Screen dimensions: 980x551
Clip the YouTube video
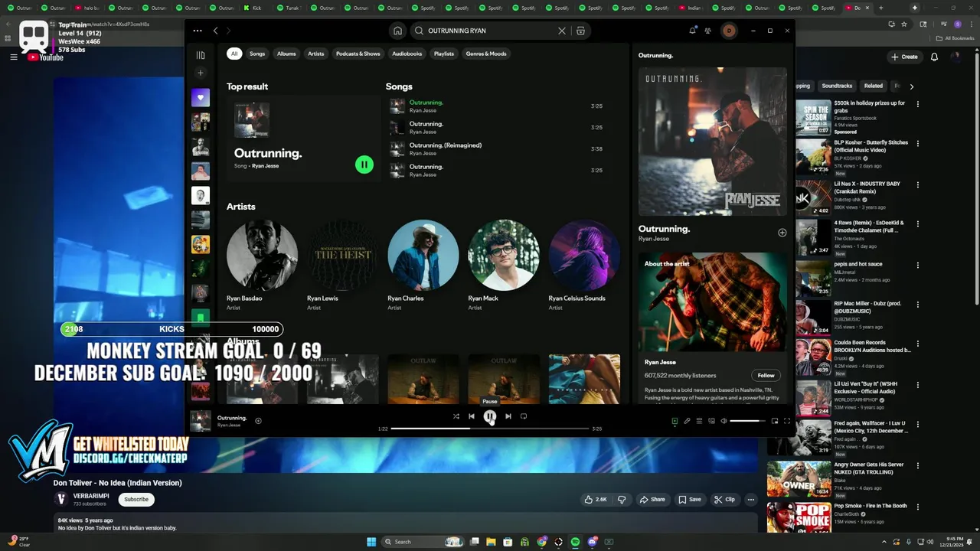pos(724,499)
